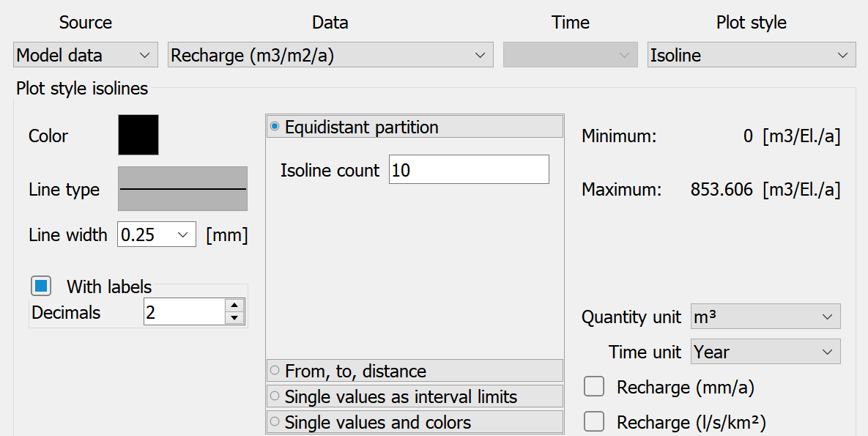The width and height of the screenshot is (868, 436).
Task: Expand the Line width 0.25 dropdown
Action: pos(157,234)
